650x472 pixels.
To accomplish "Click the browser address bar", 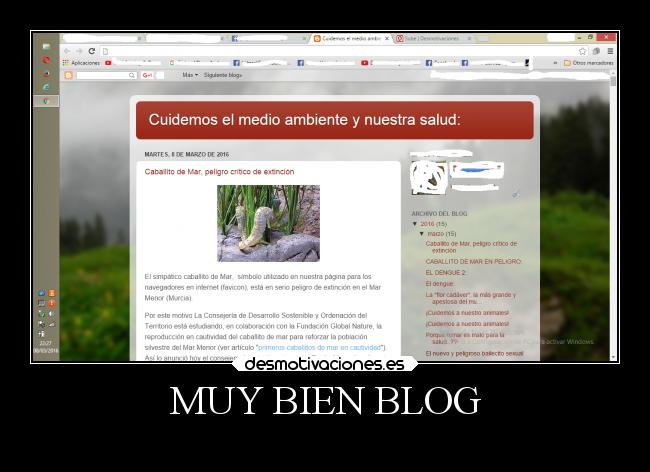I will click(338, 51).
